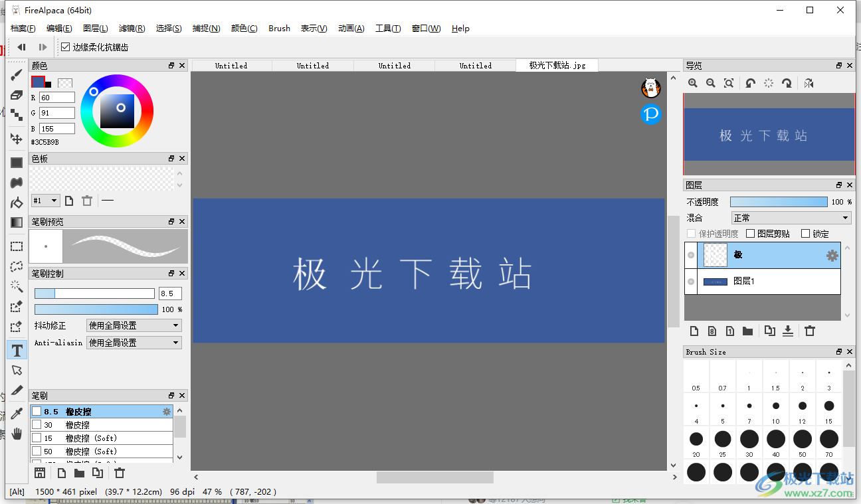Image resolution: width=861 pixels, height=504 pixels.
Task: Tick checkbox of 30 橡皮擦 brush
Action: [x=37, y=425]
